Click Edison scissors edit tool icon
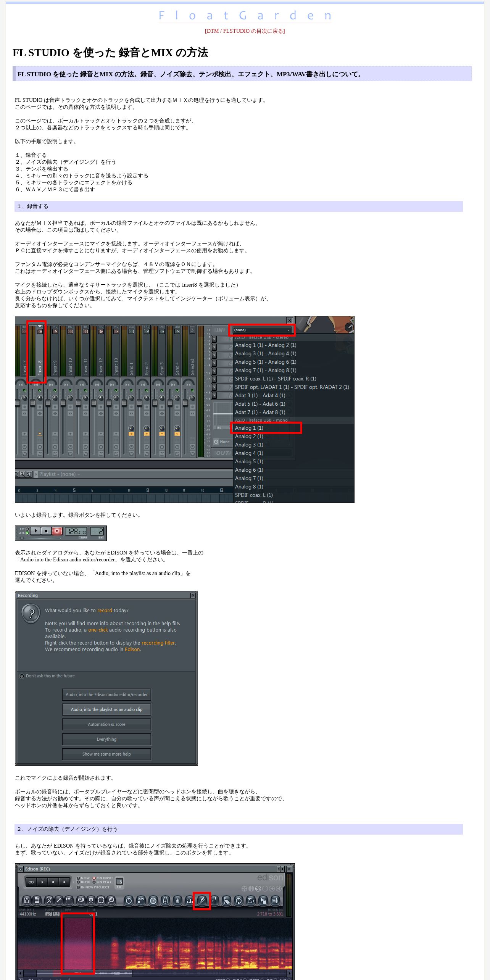This screenshot has width=490, height=980. click(49, 900)
